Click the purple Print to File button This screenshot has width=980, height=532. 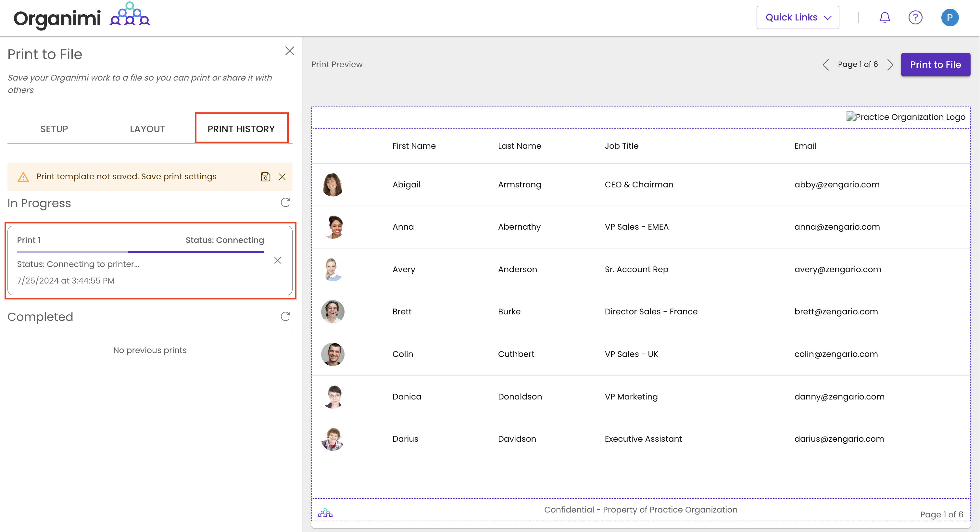coord(935,65)
